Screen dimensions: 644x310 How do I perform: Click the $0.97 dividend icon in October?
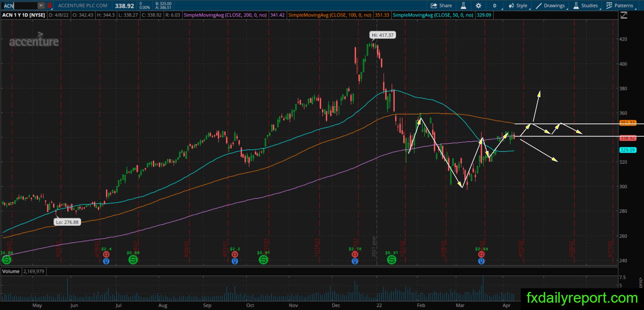point(263,260)
